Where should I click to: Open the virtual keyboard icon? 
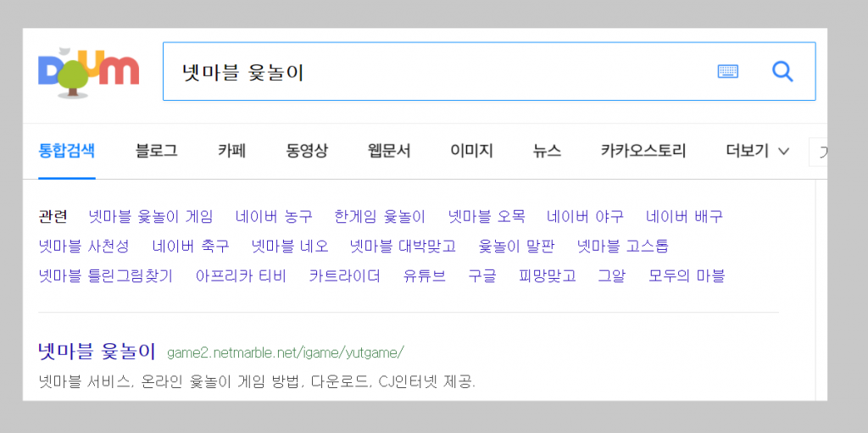728,71
